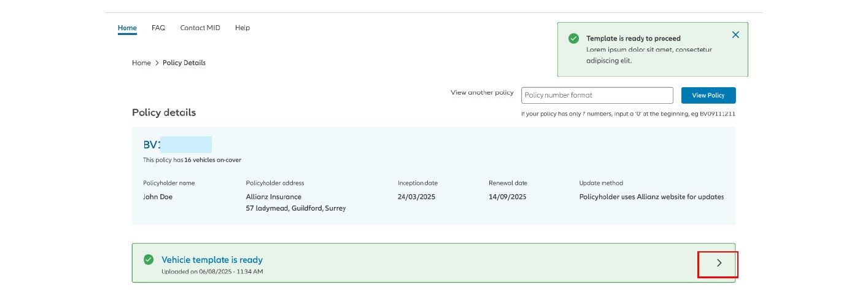
Task: Expand the Vehicle template is ready banner
Action: tap(719, 263)
